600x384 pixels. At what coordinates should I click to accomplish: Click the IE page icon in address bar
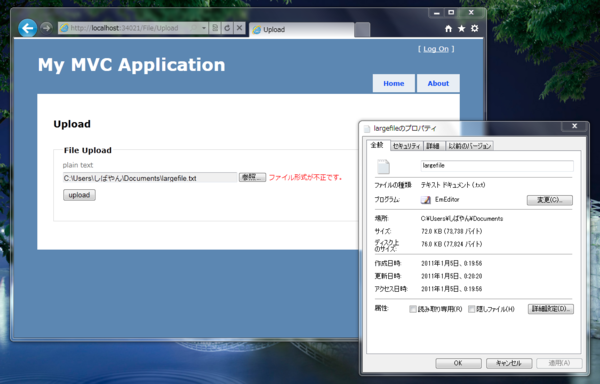tap(64, 28)
